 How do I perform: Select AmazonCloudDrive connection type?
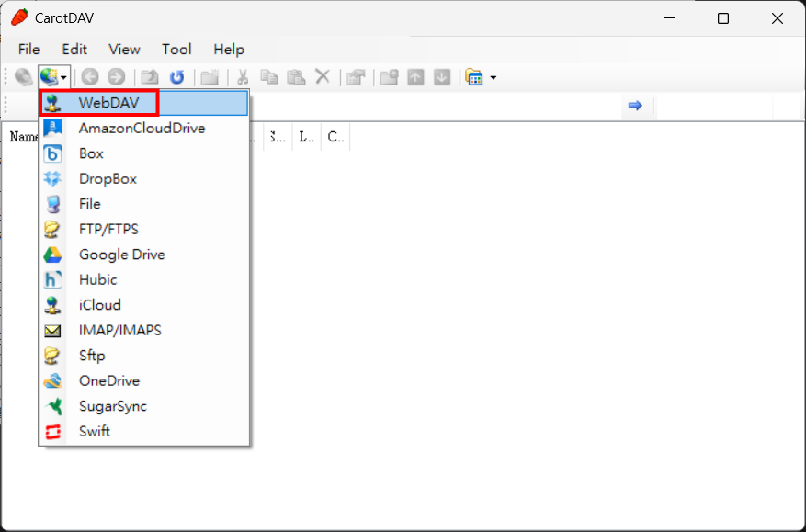pos(143,128)
